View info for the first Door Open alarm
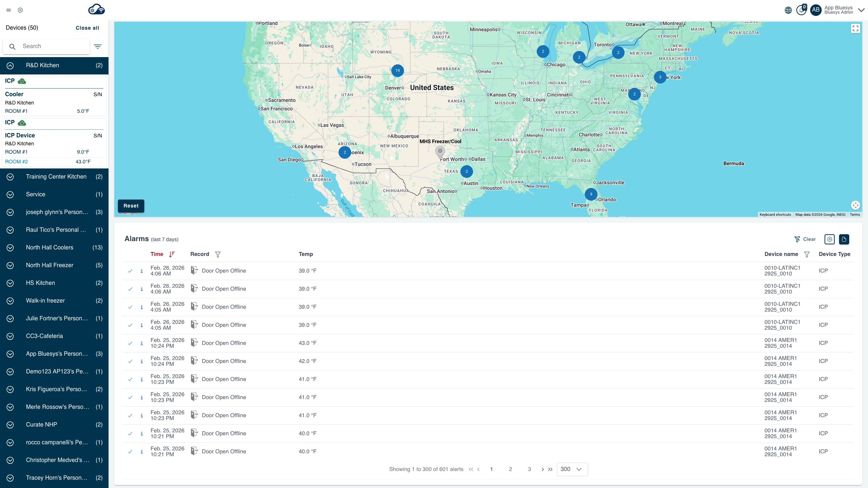Screen dimensions: 868x488 141,270
